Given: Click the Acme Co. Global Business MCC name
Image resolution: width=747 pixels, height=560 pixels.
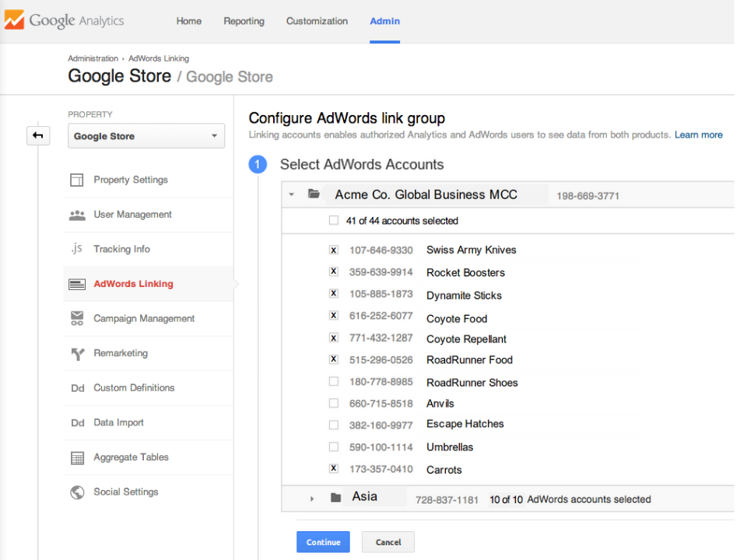Looking at the screenshot, I should pyautogui.click(x=426, y=194).
